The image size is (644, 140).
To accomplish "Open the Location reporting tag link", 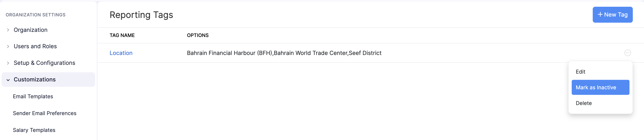I will point(121,53).
